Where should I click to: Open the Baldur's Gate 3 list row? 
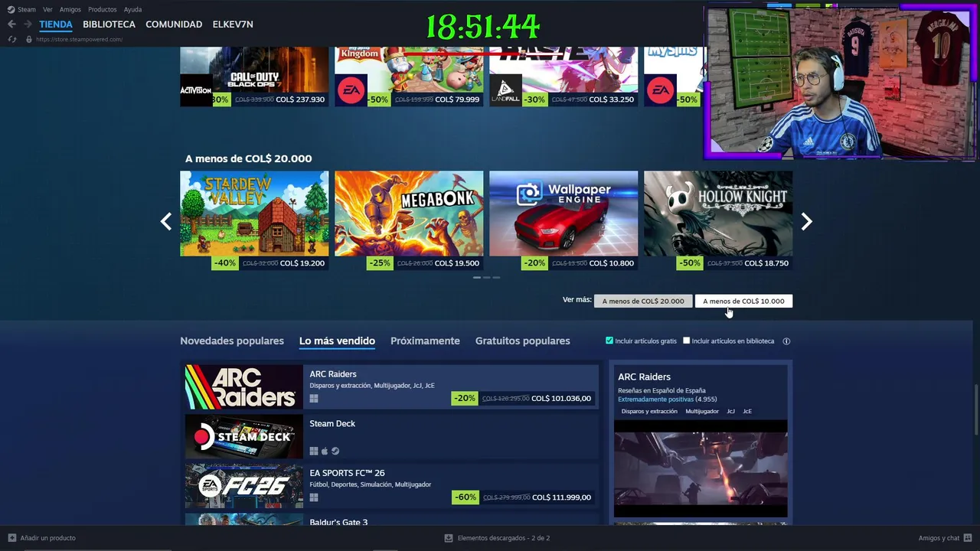[391, 519]
